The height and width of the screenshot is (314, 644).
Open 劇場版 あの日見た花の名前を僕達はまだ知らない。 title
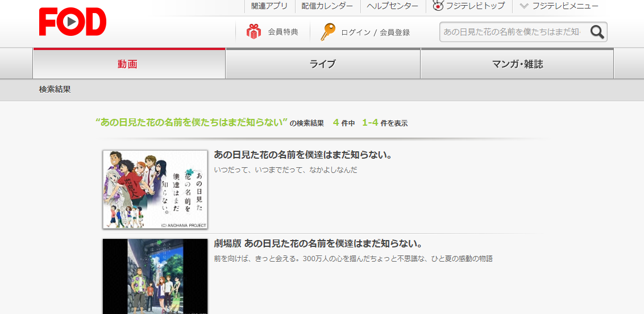[x=319, y=243]
